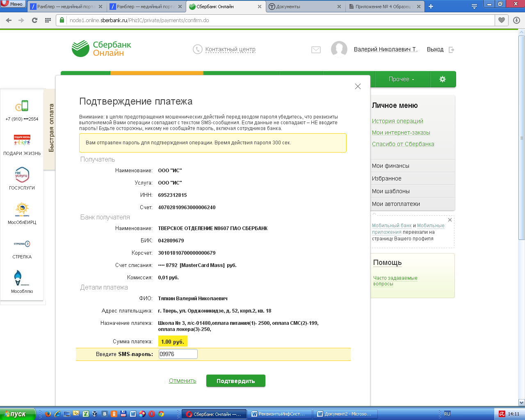The width and height of the screenshot is (525, 420).
Task: Dismiss the Мобильный банк notice
Action: pyautogui.click(x=450, y=220)
